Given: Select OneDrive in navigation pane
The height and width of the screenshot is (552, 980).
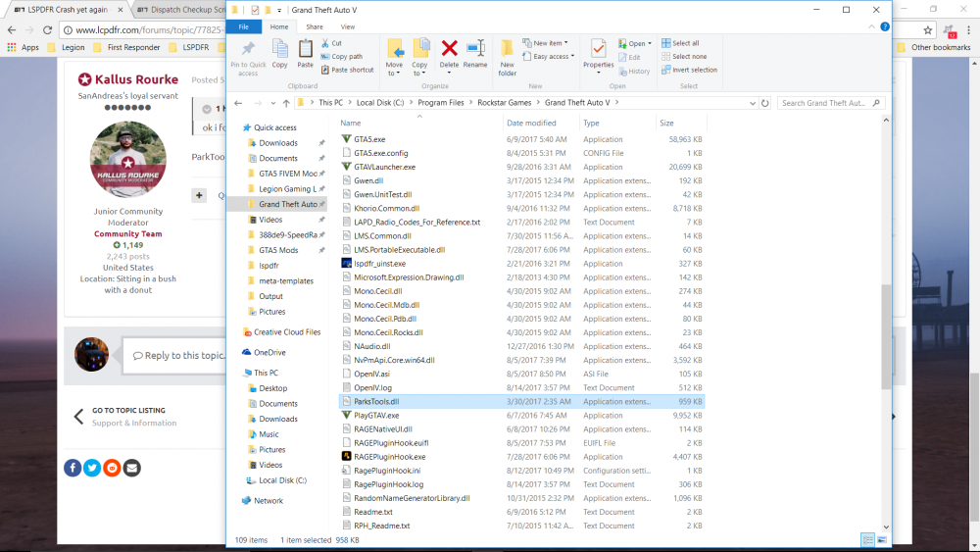Looking at the screenshot, I should 270,353.
